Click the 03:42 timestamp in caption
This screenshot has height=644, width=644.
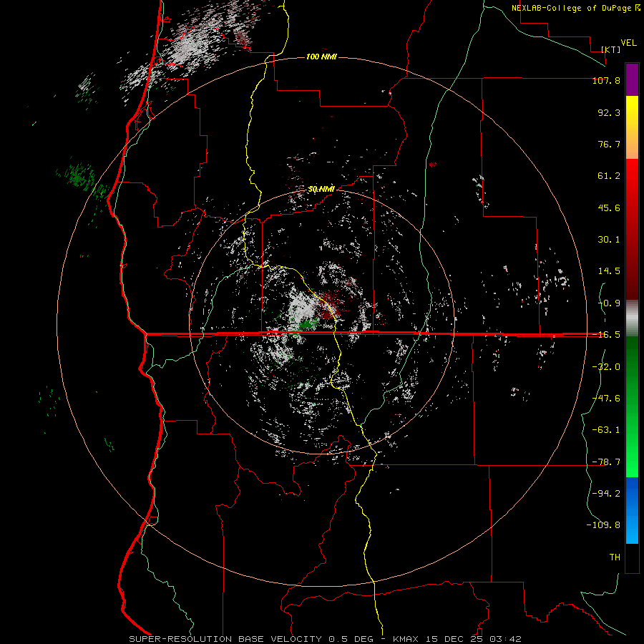506,639
